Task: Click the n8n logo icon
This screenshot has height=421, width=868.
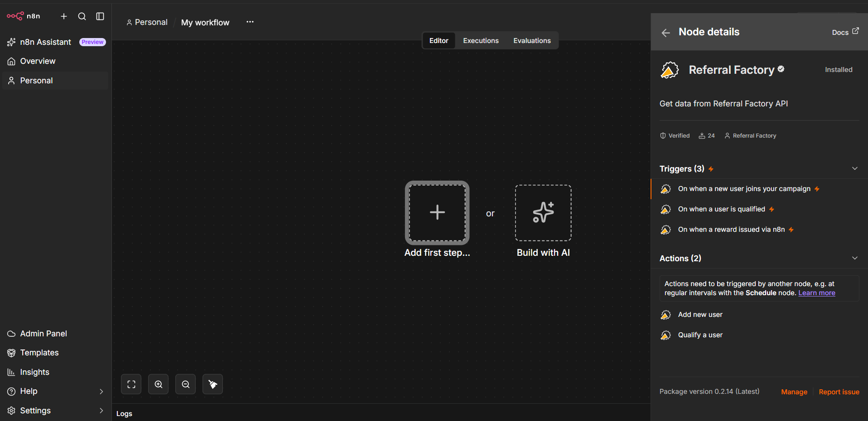Action: click(15, 16)
